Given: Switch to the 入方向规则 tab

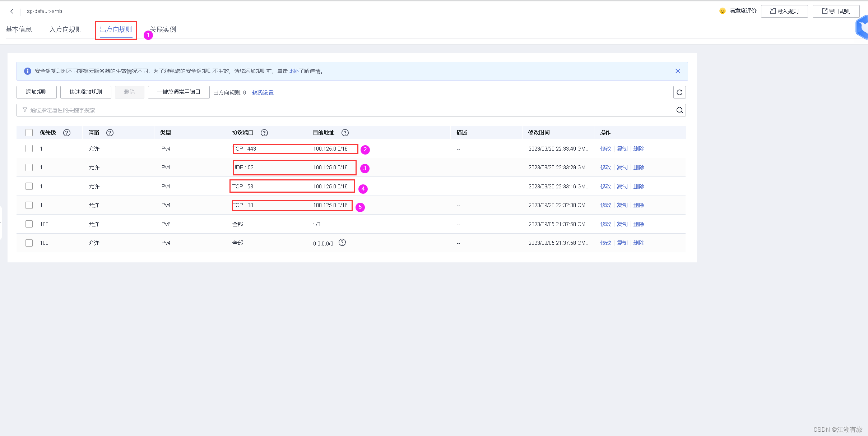Looking at the screenshot, I should click(65, 29).
